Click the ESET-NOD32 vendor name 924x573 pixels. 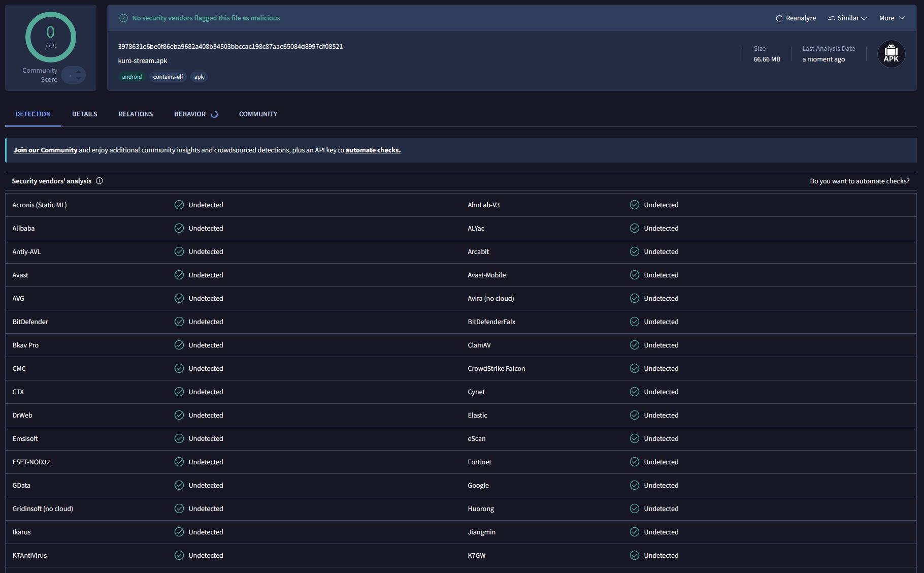(x=31, y=462)
